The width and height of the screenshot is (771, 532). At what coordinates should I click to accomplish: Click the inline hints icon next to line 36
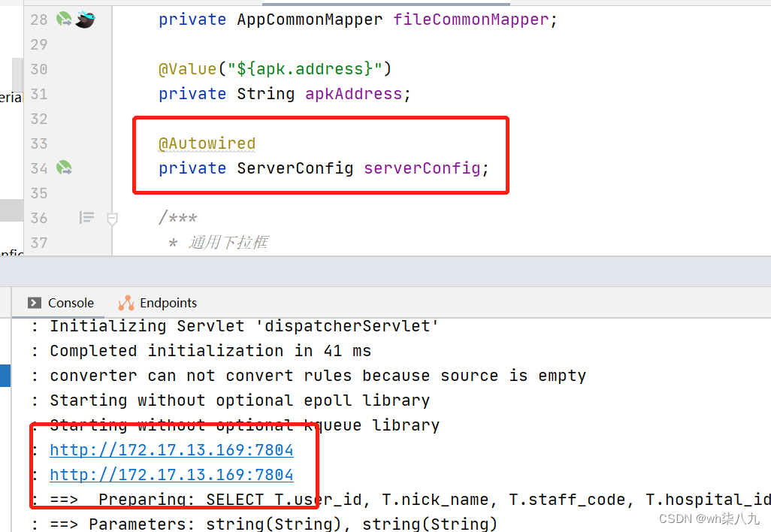(86, 218)
